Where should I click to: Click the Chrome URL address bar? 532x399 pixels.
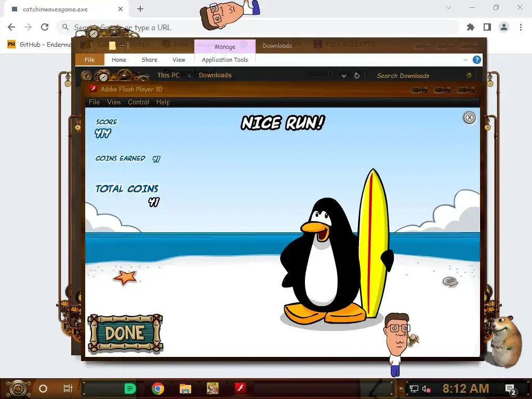tap(258, 27)
